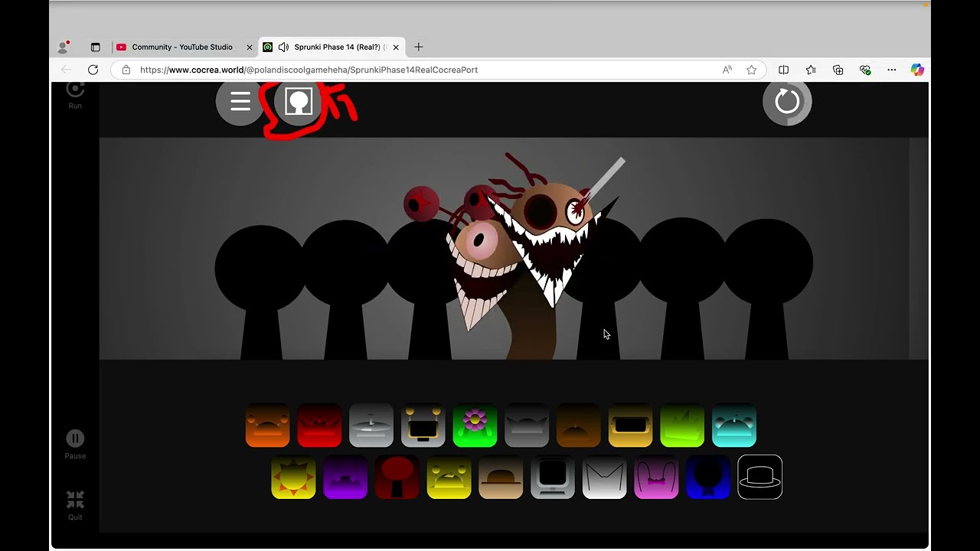The height and width of the screenshot is (551, 980).
Task: Open the tab actions menu
Action: click(x=95, y=47)
